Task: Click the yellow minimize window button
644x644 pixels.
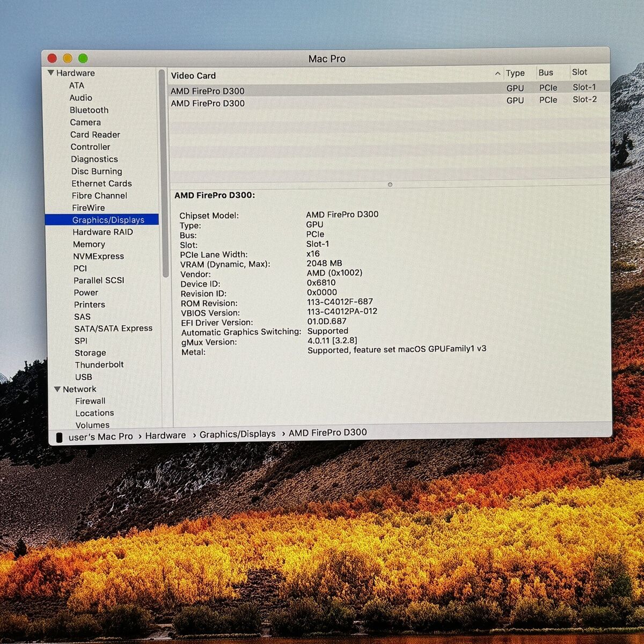Action: (x=68, y=58)
